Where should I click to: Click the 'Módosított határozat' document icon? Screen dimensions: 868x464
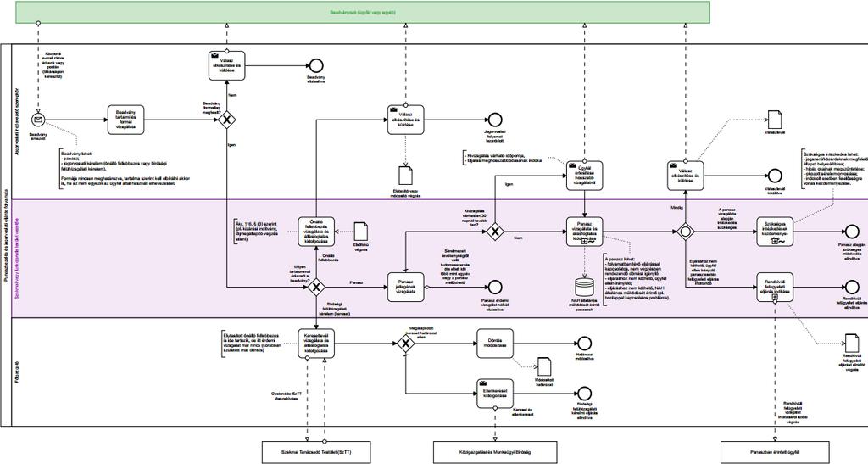coord(545,366)
